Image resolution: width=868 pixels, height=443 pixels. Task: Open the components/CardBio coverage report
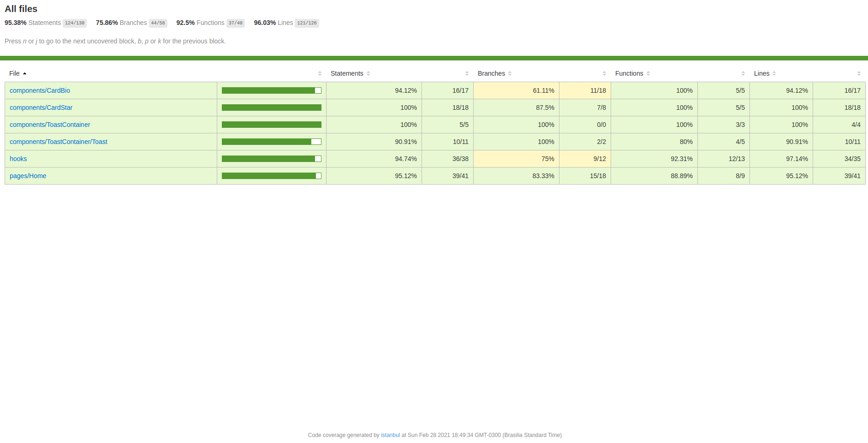tap(40, 90)
